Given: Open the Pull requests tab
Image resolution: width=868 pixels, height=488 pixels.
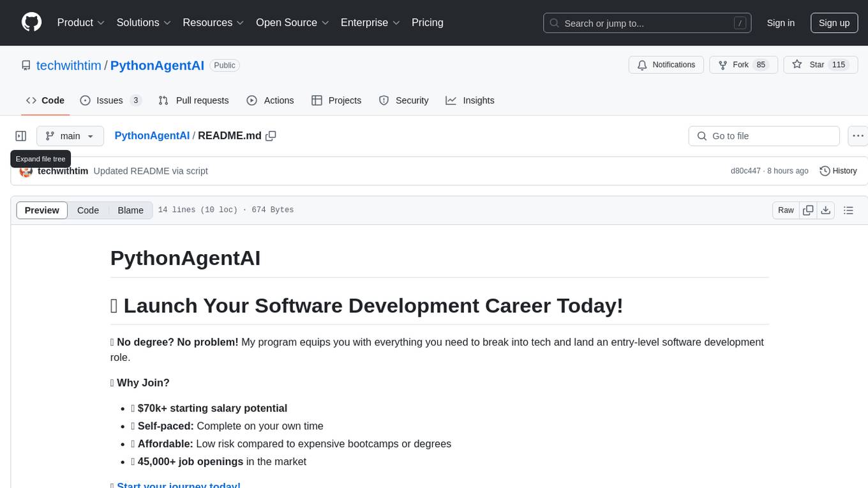Looking at the screenshot, I should point(193,100).
